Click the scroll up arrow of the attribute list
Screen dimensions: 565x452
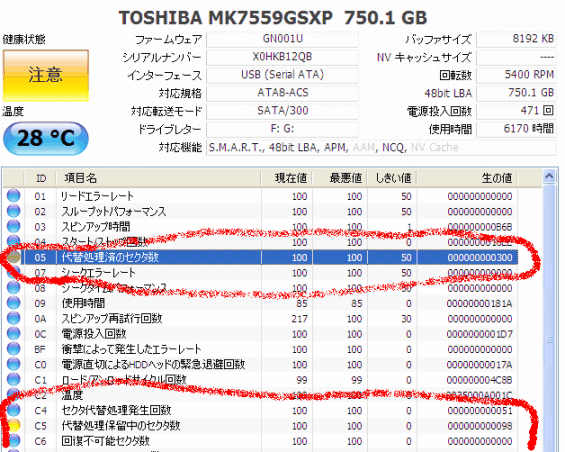[549, 177]
